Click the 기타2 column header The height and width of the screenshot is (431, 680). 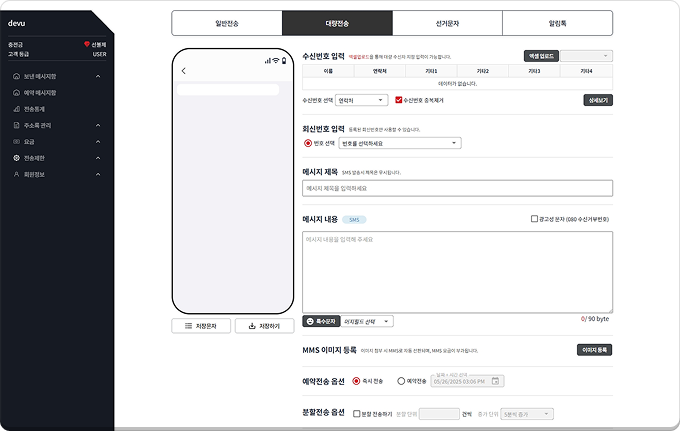tap(483, 71)
